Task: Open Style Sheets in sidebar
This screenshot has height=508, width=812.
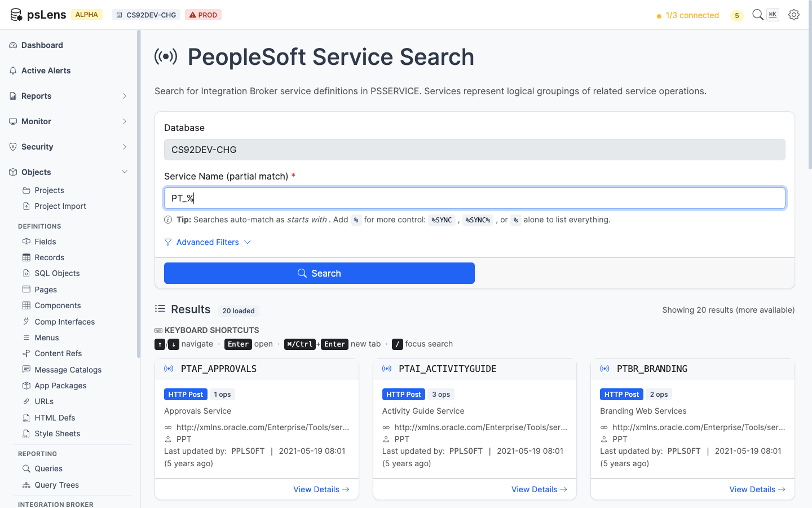Action: pos(57,433)
